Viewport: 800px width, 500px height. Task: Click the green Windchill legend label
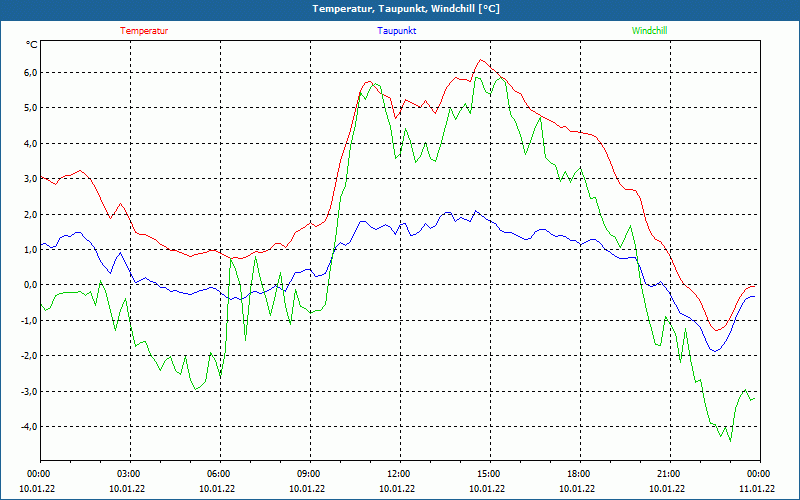(649, 31)
